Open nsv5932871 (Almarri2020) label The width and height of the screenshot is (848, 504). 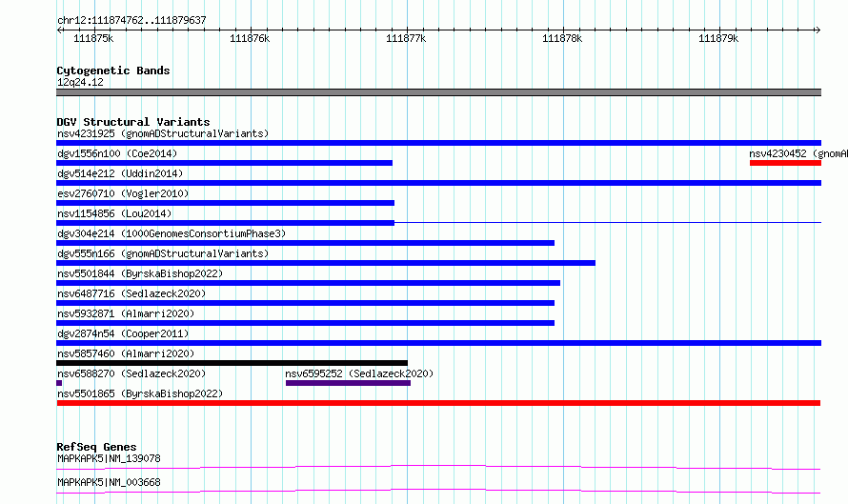(126, 313)
